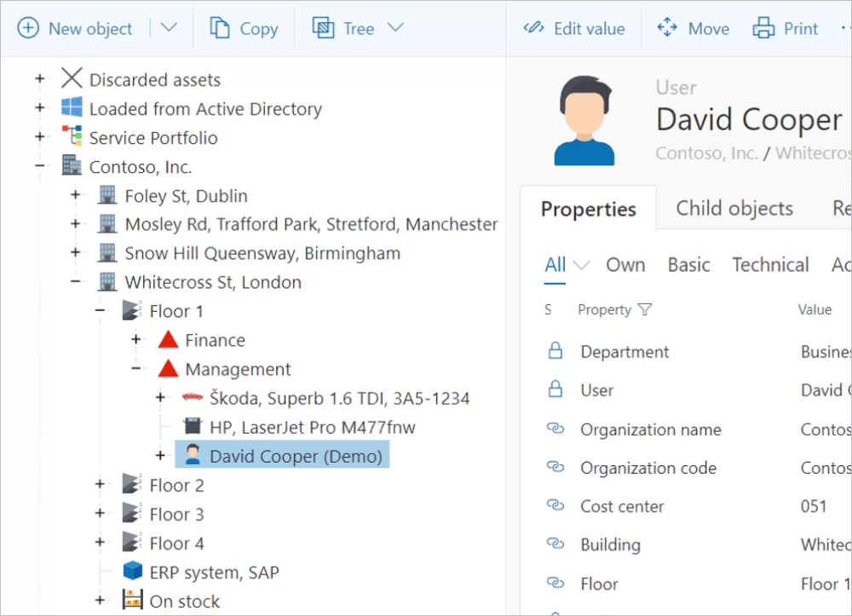852x616 pixels.
Task: Open the New object dropdown arrow
Action: [169, 28]
